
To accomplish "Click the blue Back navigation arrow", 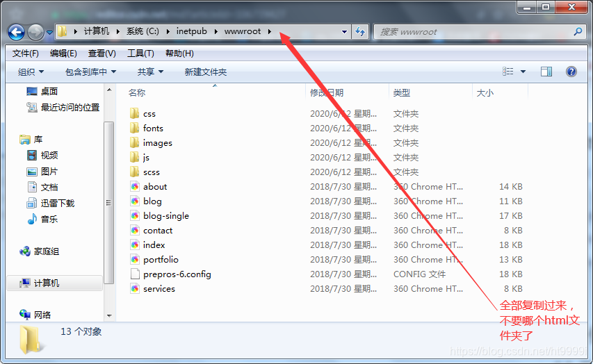I will (16, 32).
